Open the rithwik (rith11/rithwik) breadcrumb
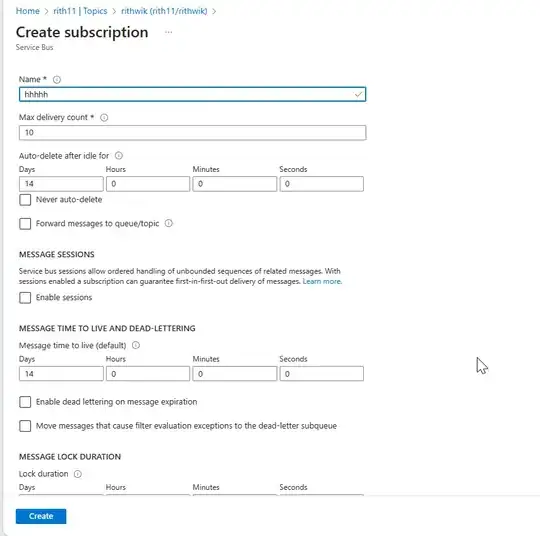Screen dimensions: 540x536 (164, 11)
